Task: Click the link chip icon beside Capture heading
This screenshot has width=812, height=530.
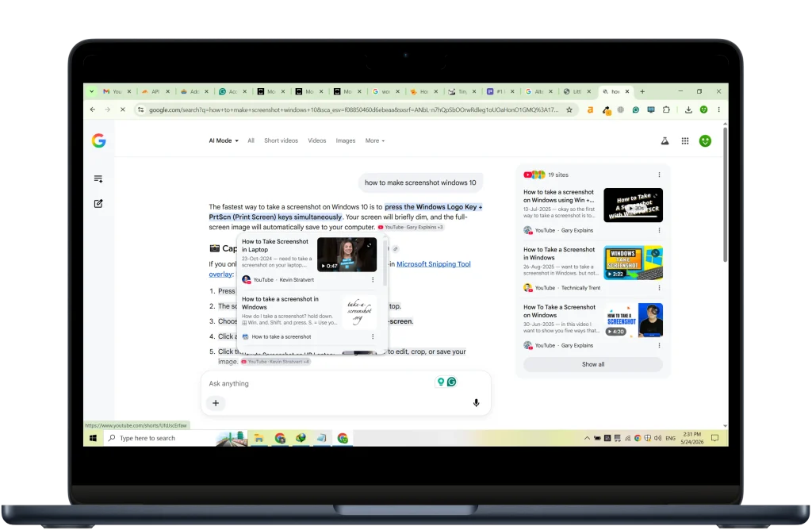Action: point(396,248)
